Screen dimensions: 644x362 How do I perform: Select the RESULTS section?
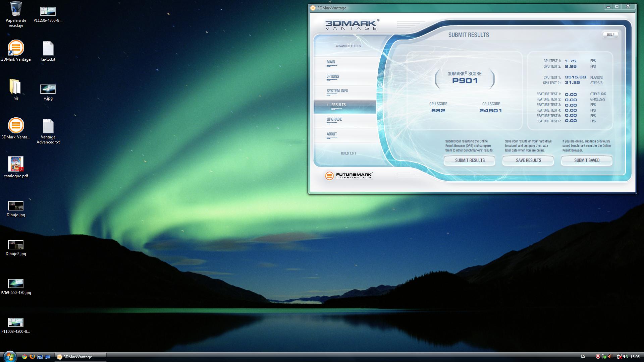tap(344, 106)
